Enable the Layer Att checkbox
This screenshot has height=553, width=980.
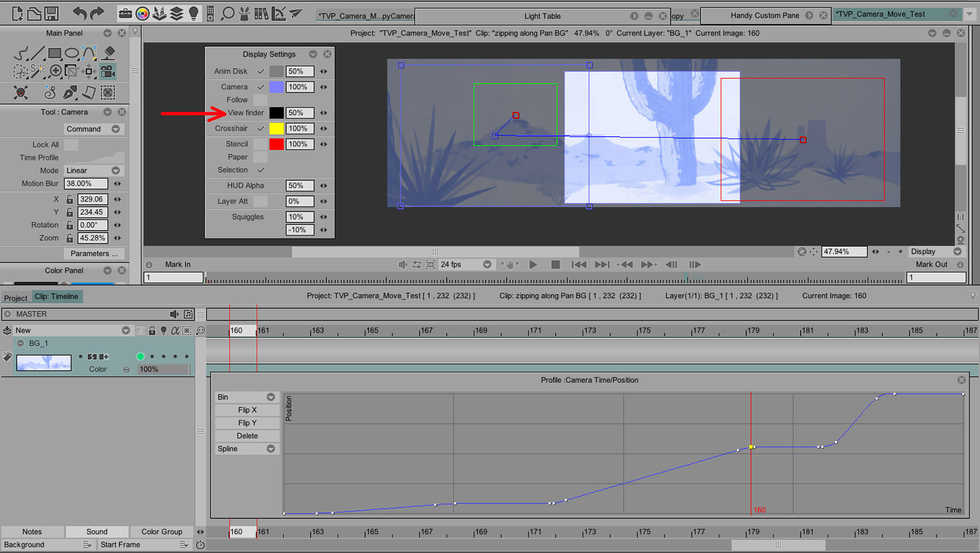pos(260,201)
